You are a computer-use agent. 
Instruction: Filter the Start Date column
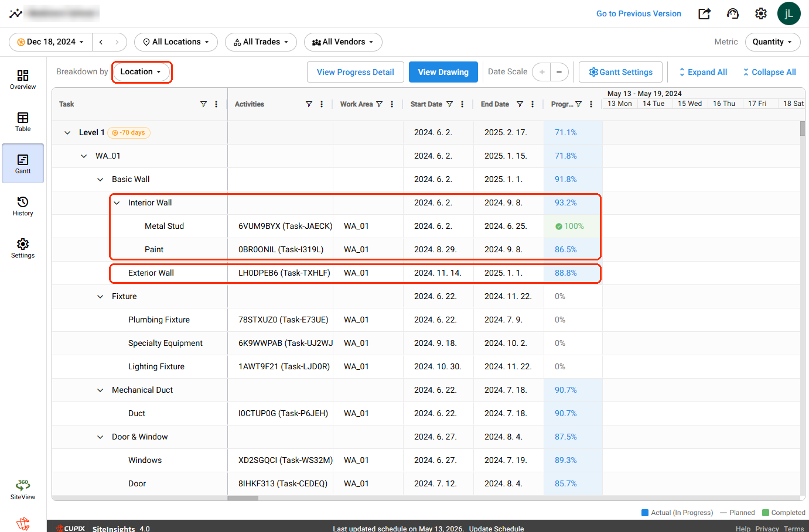(x=449, y=104)
